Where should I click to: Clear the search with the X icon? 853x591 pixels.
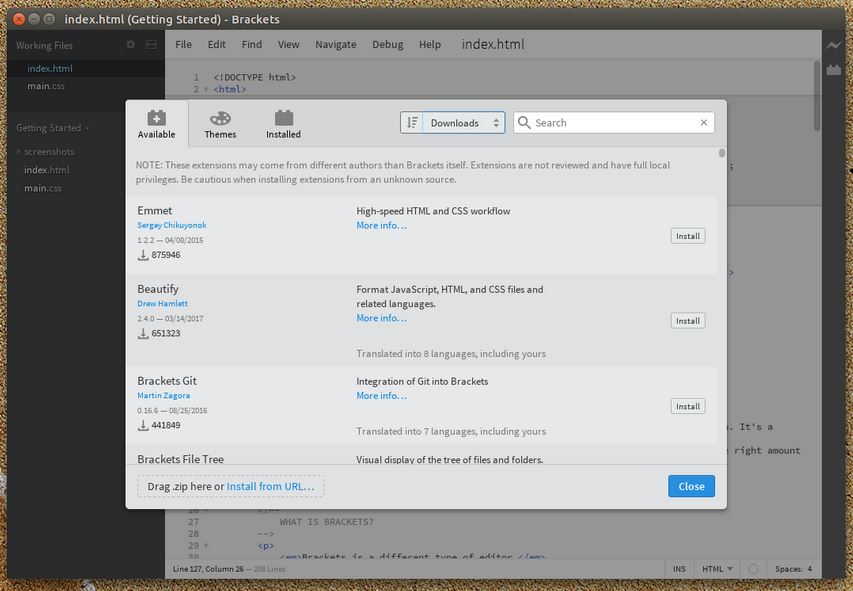click(x=703, y=122)
